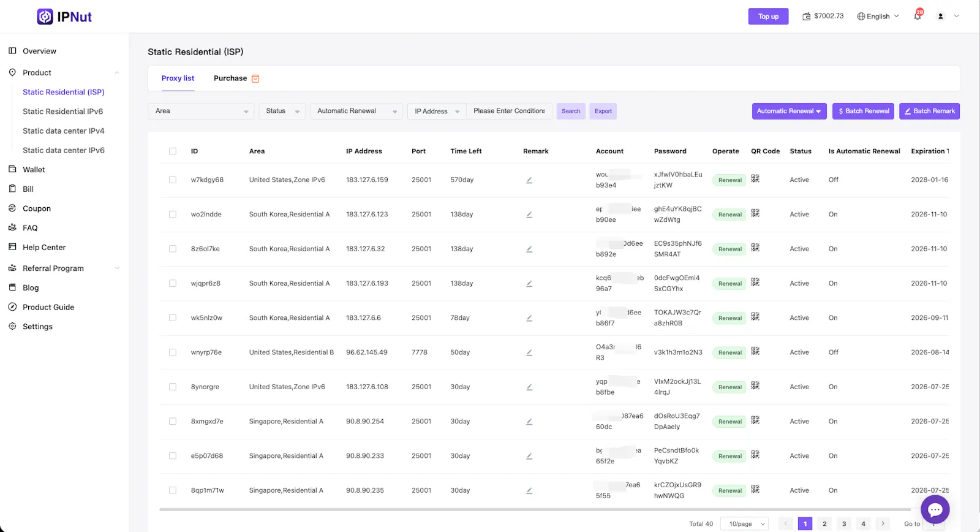Show QR code for row e5p07d68
The width and height of the screenshot is (980, 532).
(x=755, y=454)
